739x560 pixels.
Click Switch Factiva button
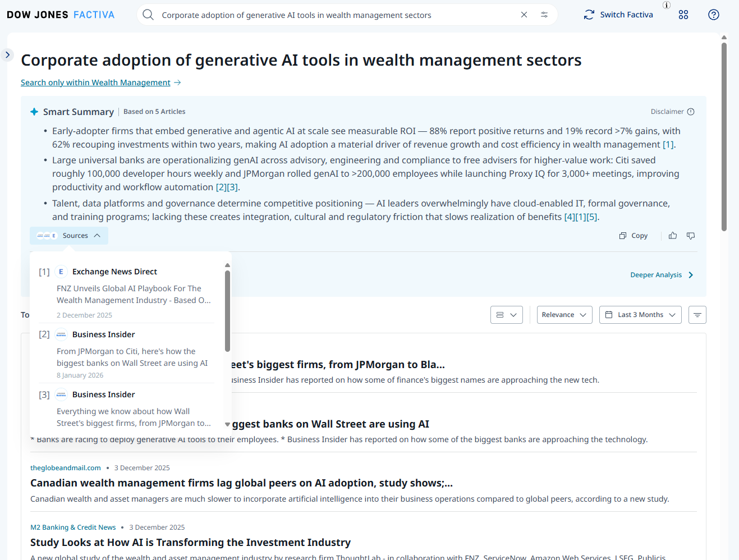pos(618,15)
